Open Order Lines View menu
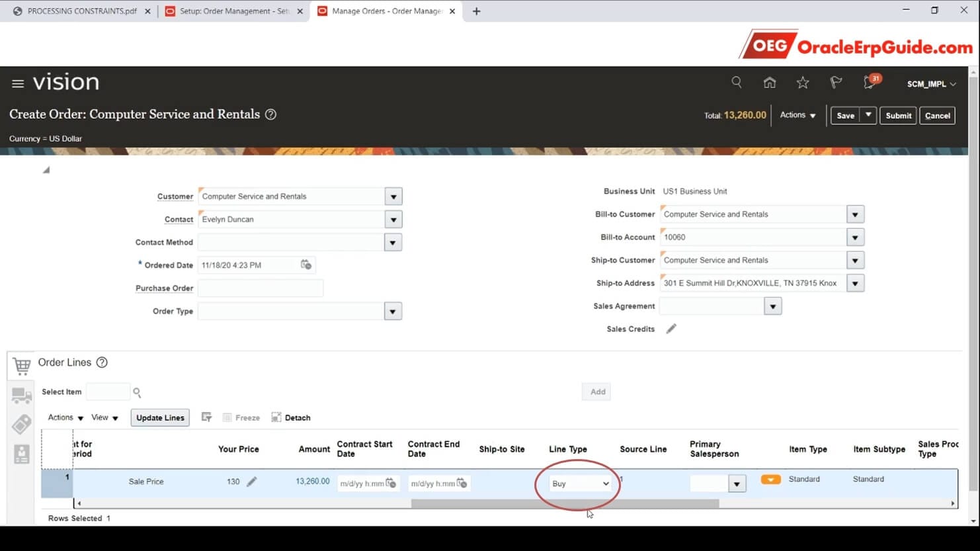Viewport: 980px width, 551px height. click(104, 417)
